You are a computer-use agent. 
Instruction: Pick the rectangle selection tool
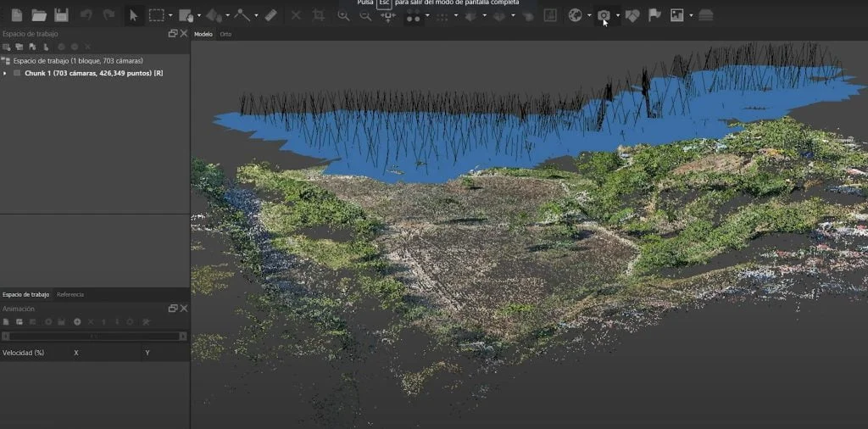point(156,15)
